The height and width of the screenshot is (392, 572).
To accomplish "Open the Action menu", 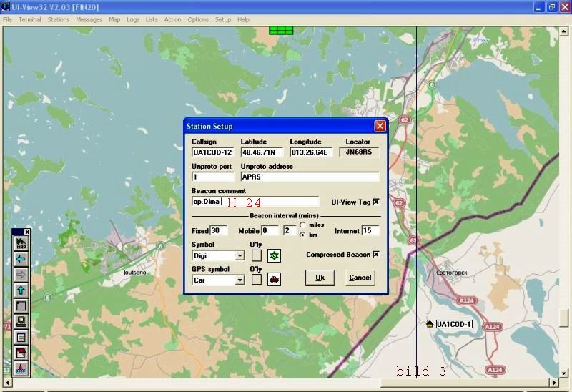I will point(172,20).
